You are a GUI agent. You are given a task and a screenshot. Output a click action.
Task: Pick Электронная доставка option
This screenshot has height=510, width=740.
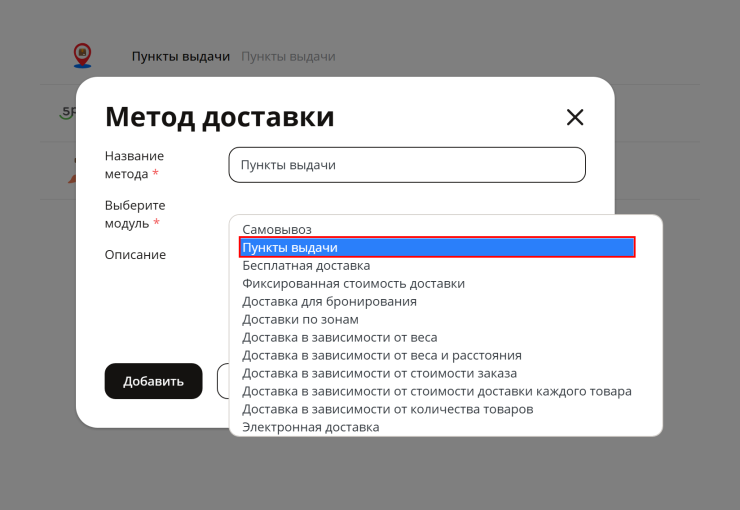tap(437, 426)
